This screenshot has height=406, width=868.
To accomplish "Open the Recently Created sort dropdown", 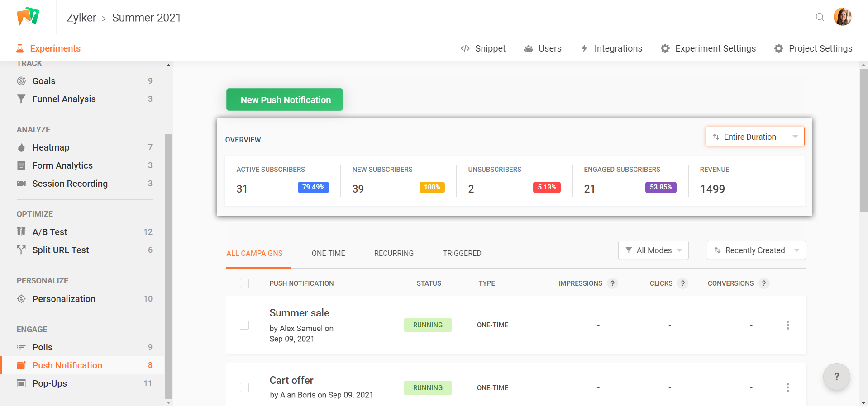I will (756, 250).
